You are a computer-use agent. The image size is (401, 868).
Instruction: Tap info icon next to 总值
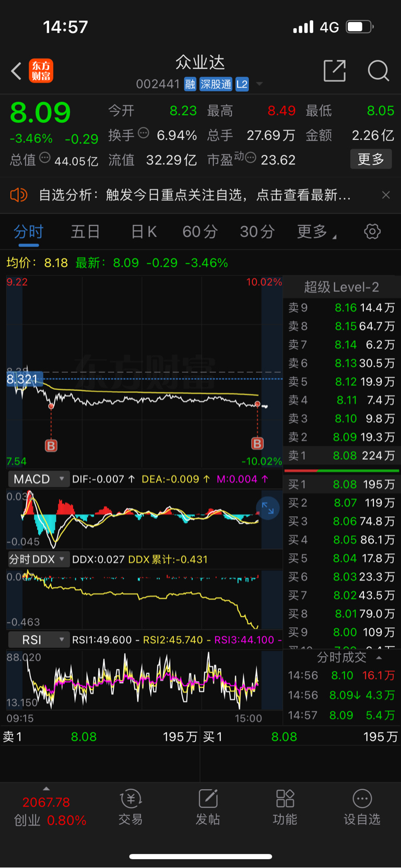[x=45, y=158]
